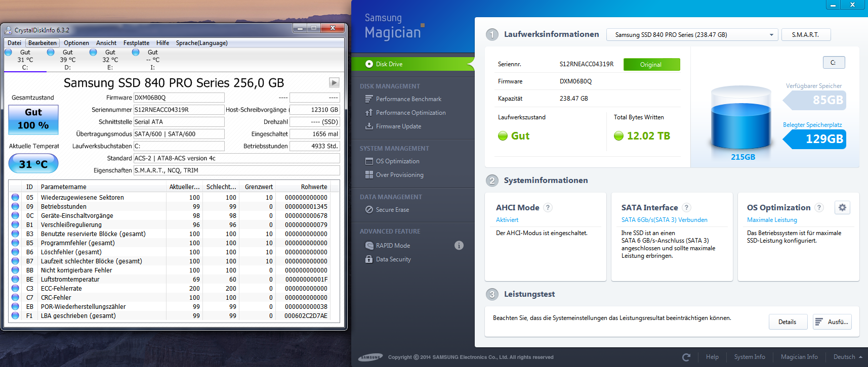Screen dimensions: 868x367
Task: Click the OS Optimization window icon
Action: coord(369,161)
